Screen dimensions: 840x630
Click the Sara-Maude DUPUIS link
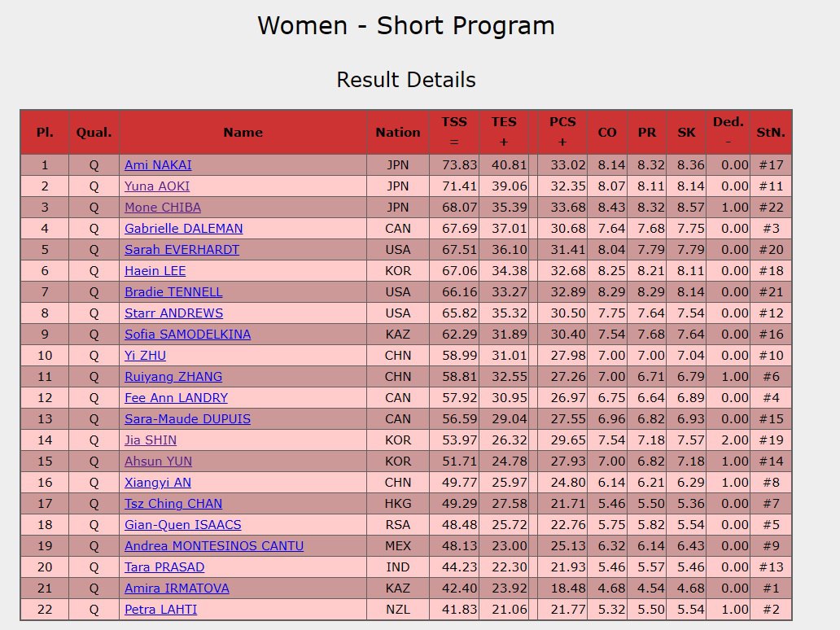(187, 419)
